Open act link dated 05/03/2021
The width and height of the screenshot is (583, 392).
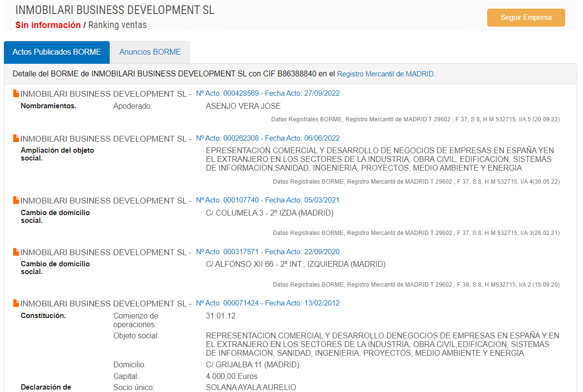click(267, 200)
